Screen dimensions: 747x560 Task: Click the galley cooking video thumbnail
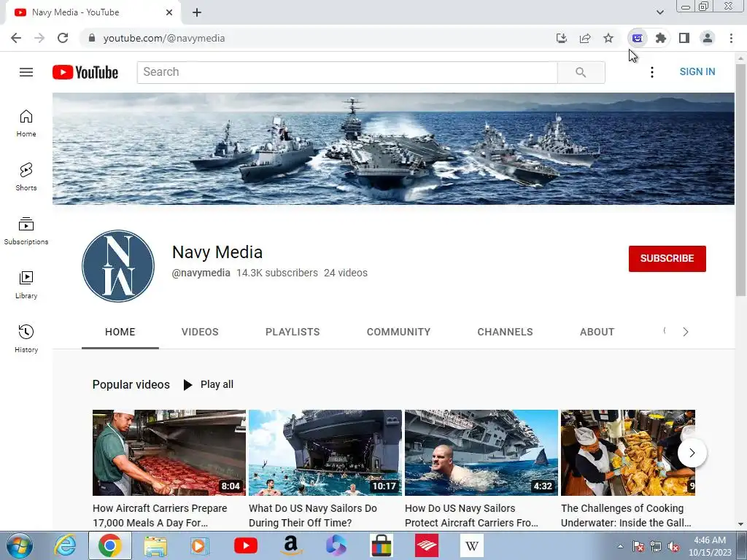(x=628, y=453)
